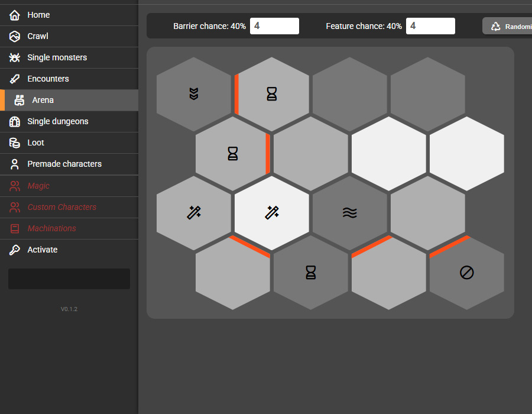This screenshot has height=414, width=532.
Task: Open the locked Magic entry
Action: (69, 186)
